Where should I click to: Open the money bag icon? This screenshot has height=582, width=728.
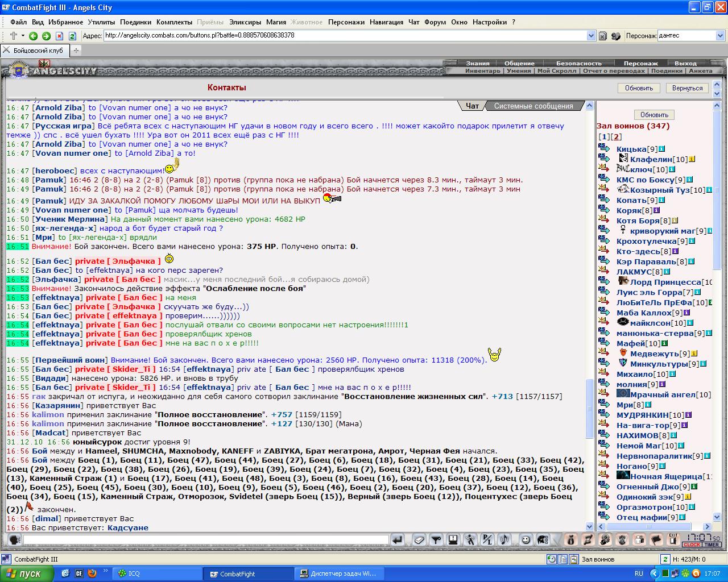[x=572, y=539]
